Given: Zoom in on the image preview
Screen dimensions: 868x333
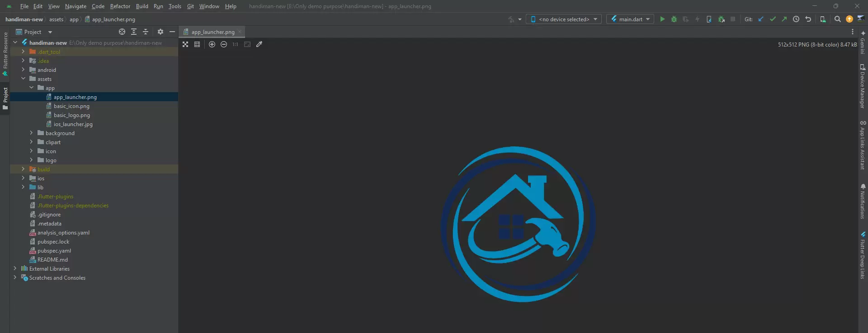Looking at the screenshot, I should 212,44.
